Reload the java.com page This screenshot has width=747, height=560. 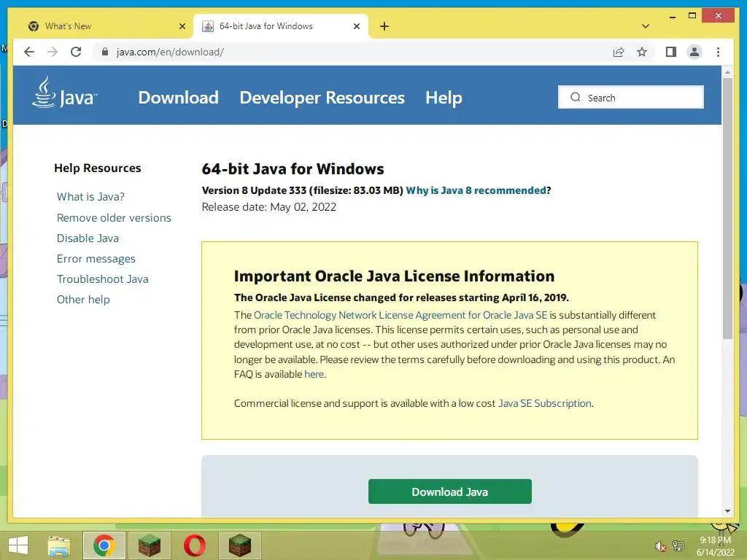pos(76,52)
